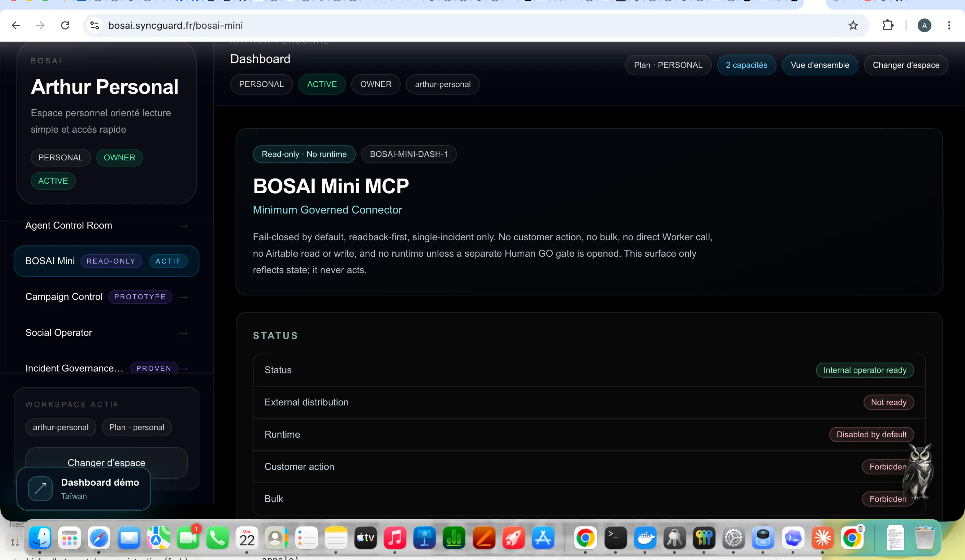This screenshot has width=965, height=560.
Task: Click the arthur-personal tag under the Dashboard title
Action: 443,84
